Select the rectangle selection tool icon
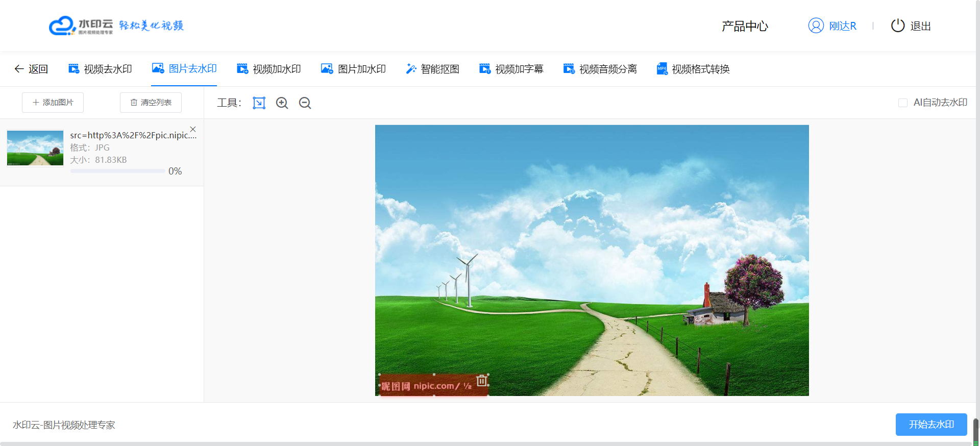This screenshot has width=980, height=446. pos(259,103)
